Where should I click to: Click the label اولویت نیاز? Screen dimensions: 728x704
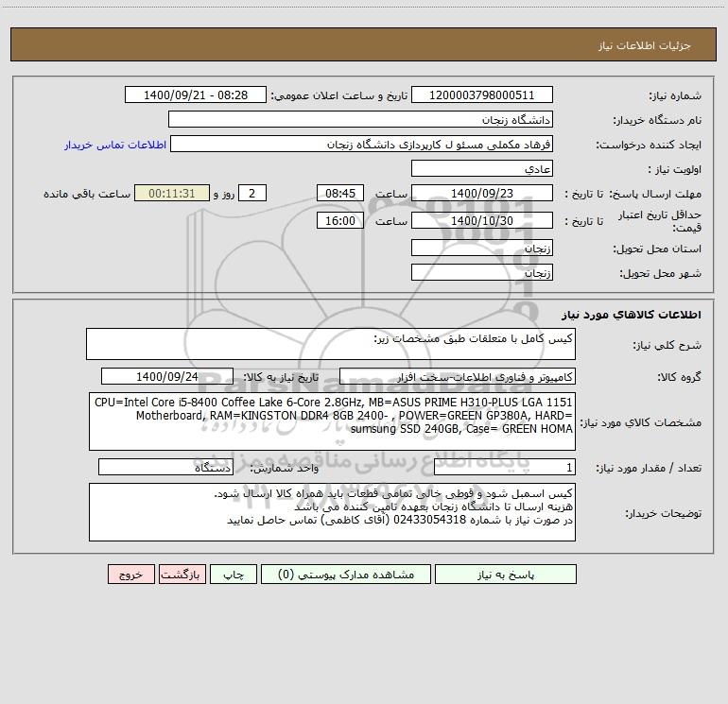(675, 169)
